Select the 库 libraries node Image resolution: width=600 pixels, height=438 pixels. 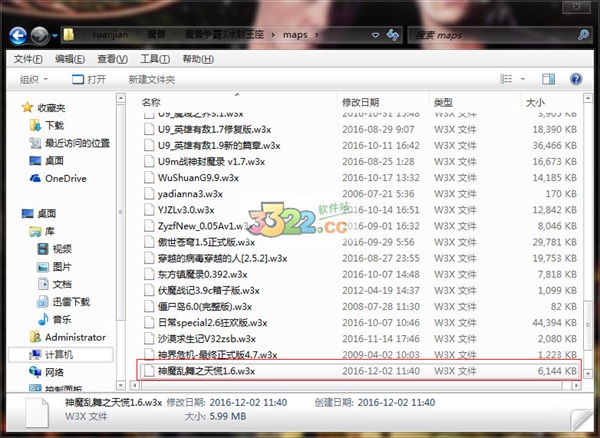pos(42,231)
